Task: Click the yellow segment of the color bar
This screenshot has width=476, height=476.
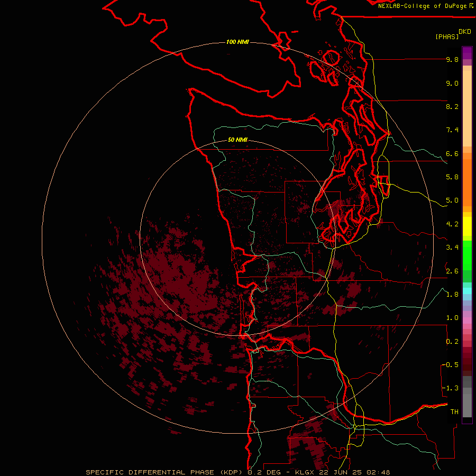Action: click(x=467, y=226)
